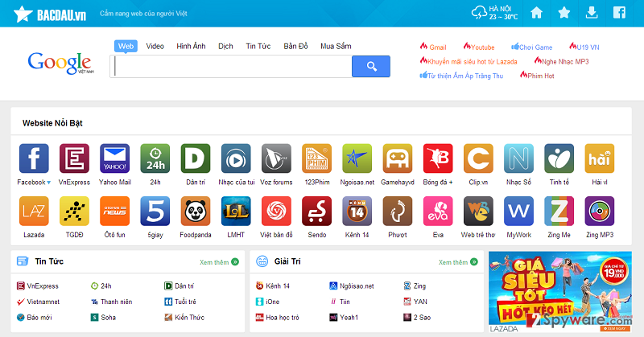The image size is (644, 337).
Task: Switch to the Dịch tab
Action: click(x=225, y=46)
